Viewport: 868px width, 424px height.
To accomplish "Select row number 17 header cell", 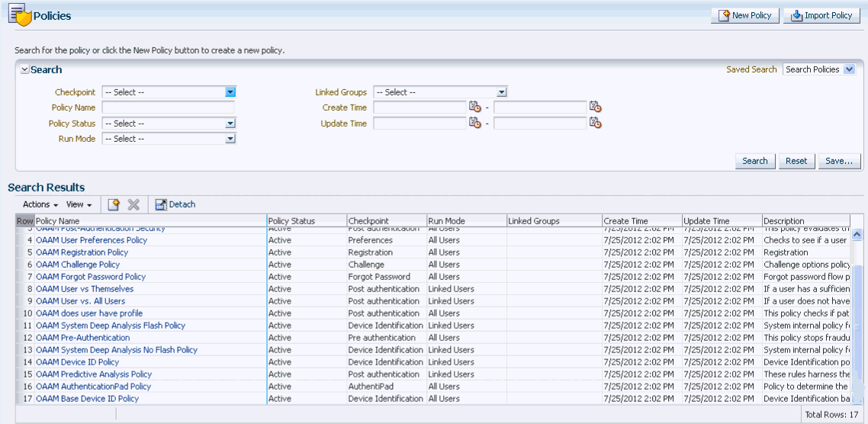I will coord(25,399).
